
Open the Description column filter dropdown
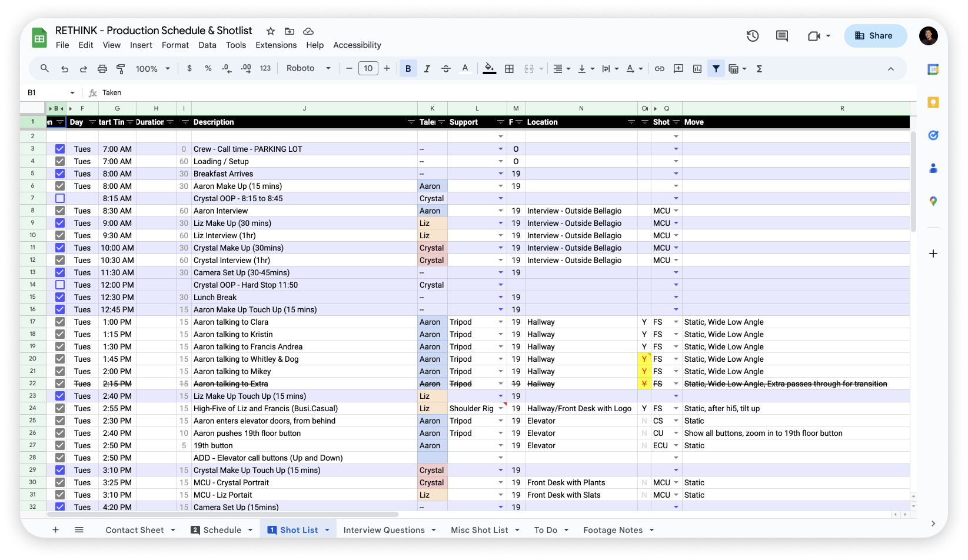coord(411,122)
